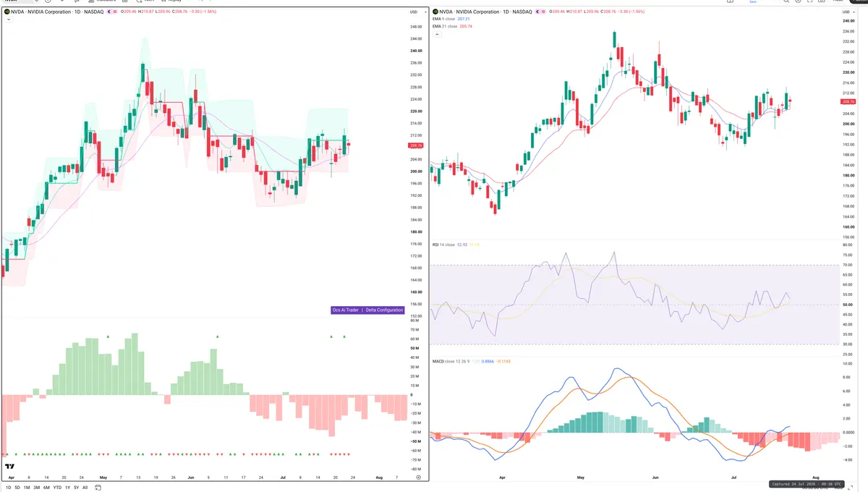This screenshot has height=492, width=868.
Task: Click the MACD value 0.8866
Action: pyautogui.click(x=488, y=361)
